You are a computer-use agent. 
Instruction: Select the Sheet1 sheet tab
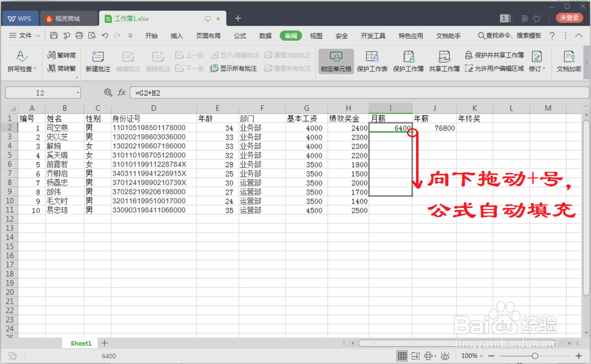pyautogui.click(x=80, y=343)
